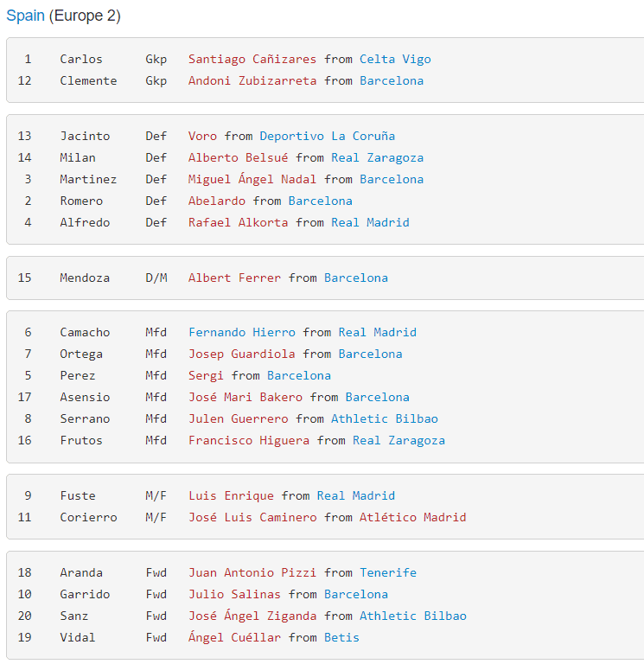Select the Andoni Zubizarreta link
The image size is (644, 664).
coord(252,80)
